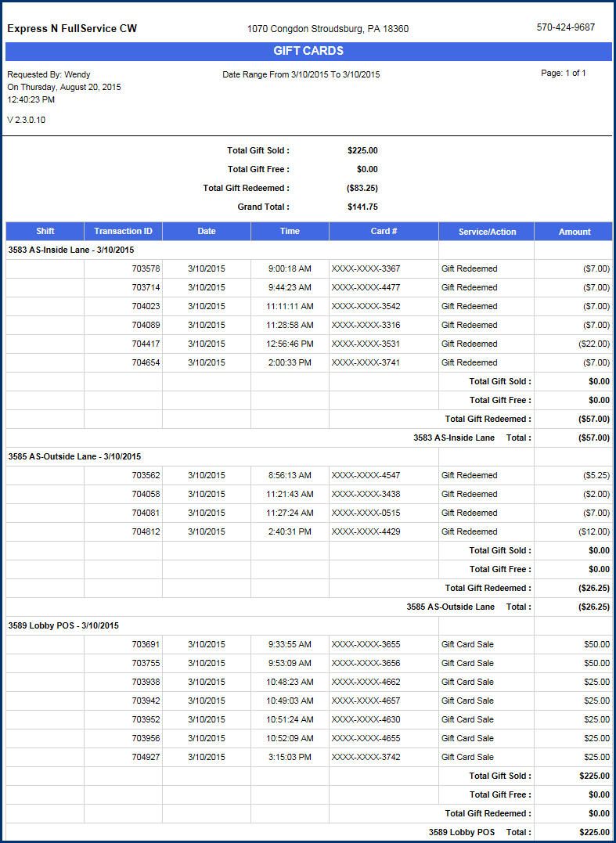The height and width of the screenshot is (843, 616).
Task: Select the Date column header
Action: (207, 232)
